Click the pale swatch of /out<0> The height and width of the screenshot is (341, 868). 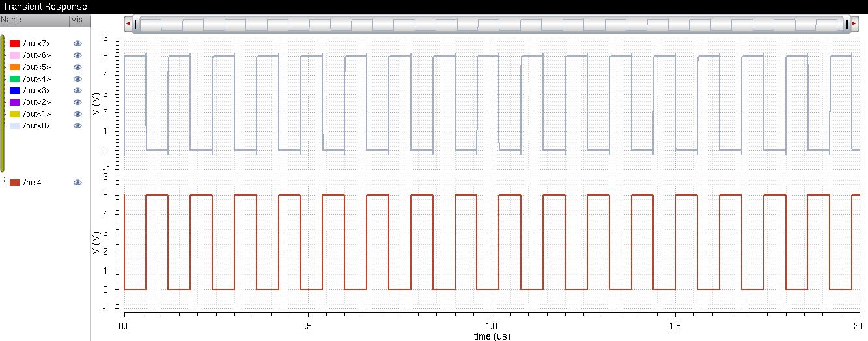14,126
